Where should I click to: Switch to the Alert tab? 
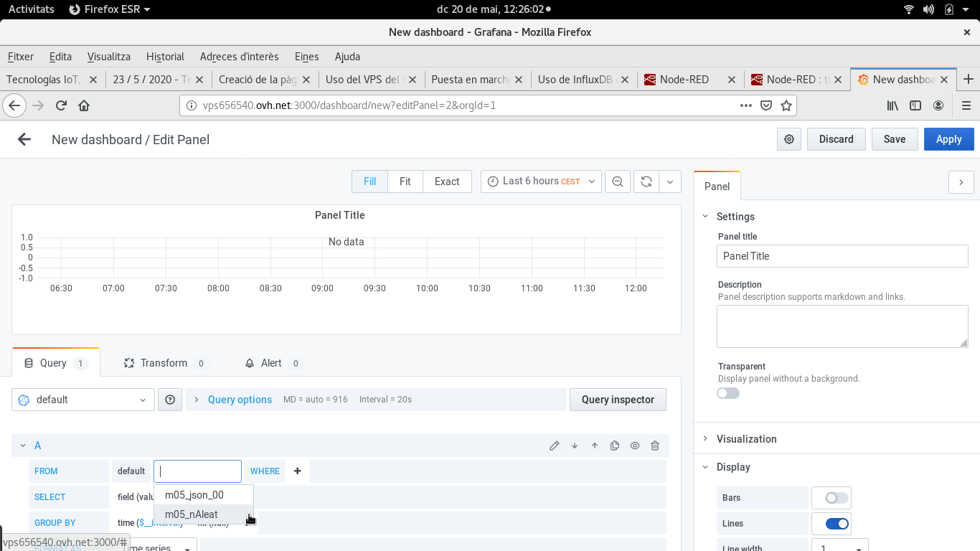tap(273, 363)
